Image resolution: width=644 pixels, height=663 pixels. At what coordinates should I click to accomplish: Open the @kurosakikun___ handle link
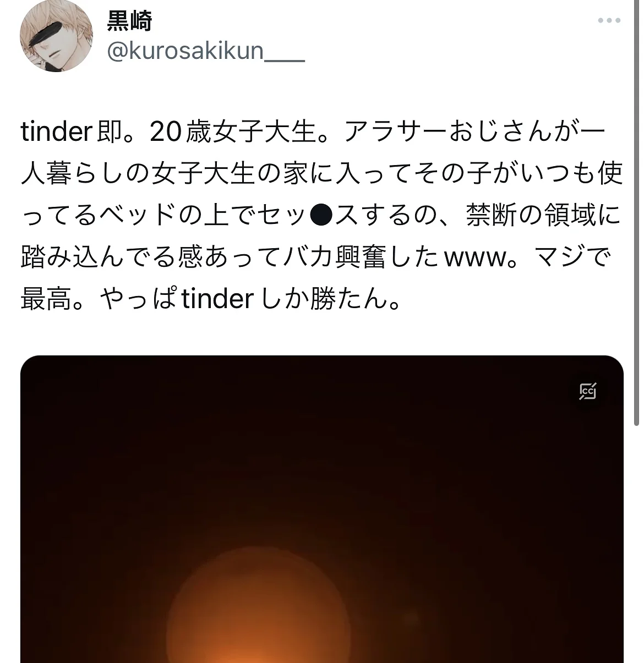tap(205, 51)
